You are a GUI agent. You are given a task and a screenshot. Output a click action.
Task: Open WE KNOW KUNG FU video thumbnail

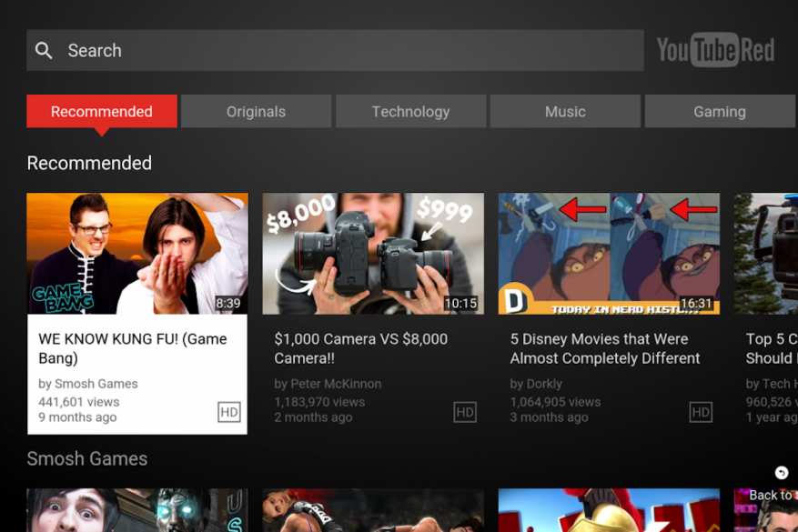click(137, 254)
